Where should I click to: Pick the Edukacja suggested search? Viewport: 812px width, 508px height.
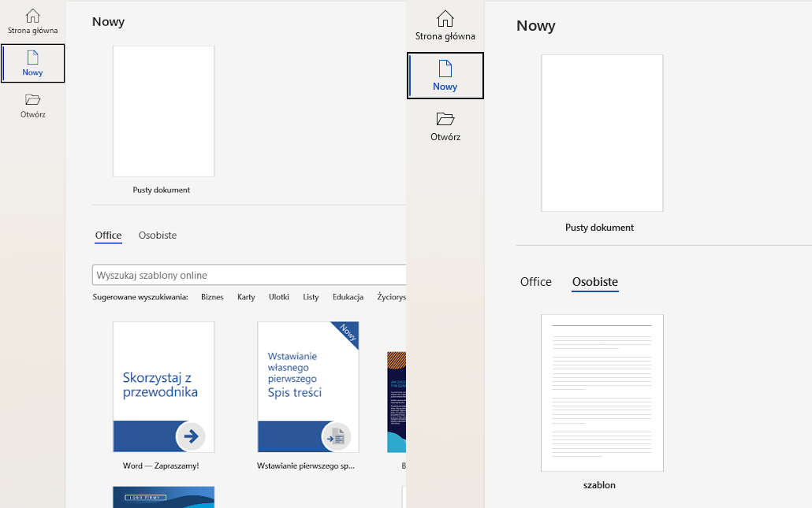click(348, 297)
